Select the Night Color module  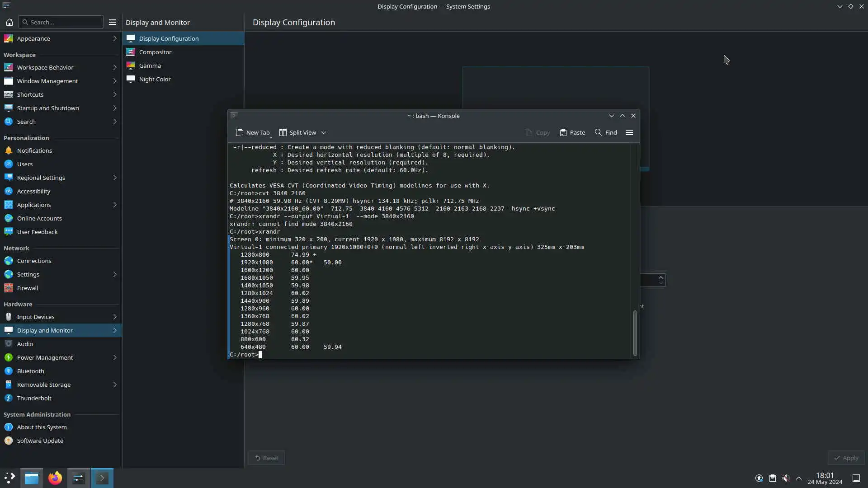tap(155, 79)
